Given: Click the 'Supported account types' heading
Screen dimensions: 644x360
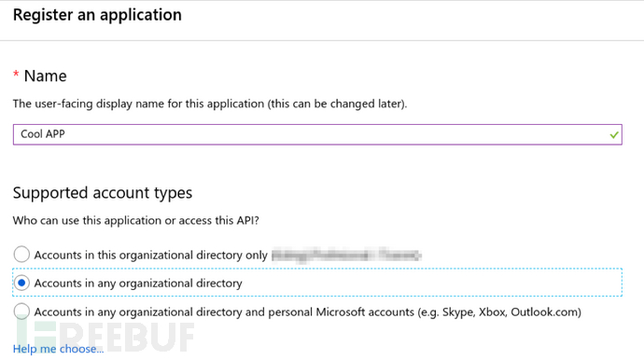Looking at the screenshot, I should point(103,192).
